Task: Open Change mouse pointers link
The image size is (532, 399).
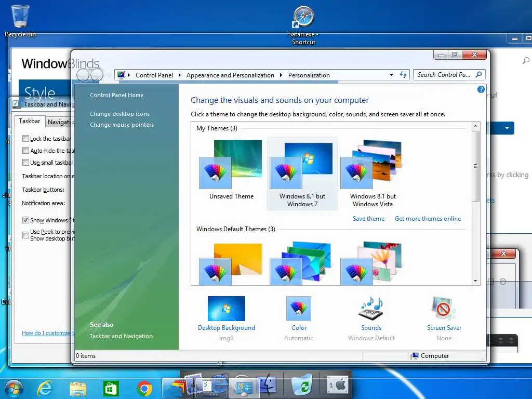Action: 122,125
